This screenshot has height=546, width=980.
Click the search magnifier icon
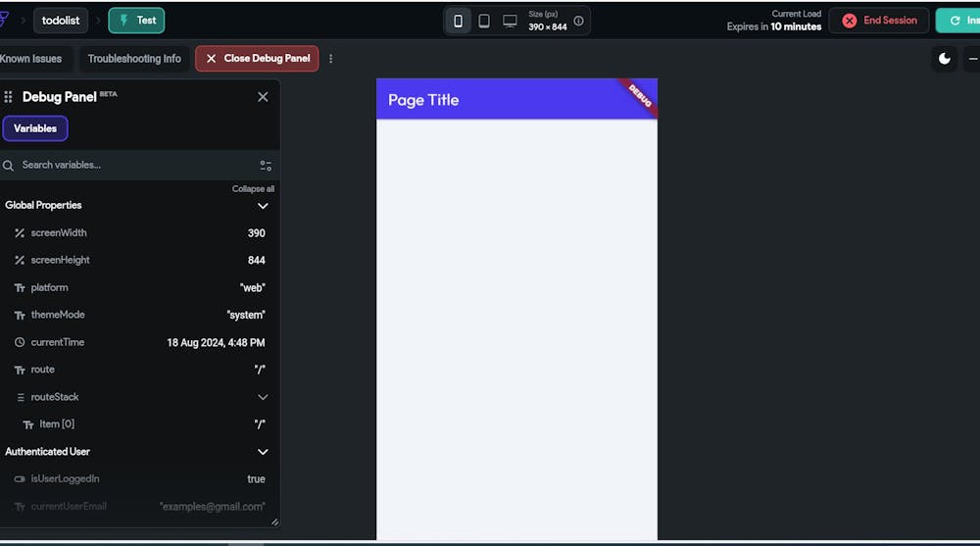[8, 165]
